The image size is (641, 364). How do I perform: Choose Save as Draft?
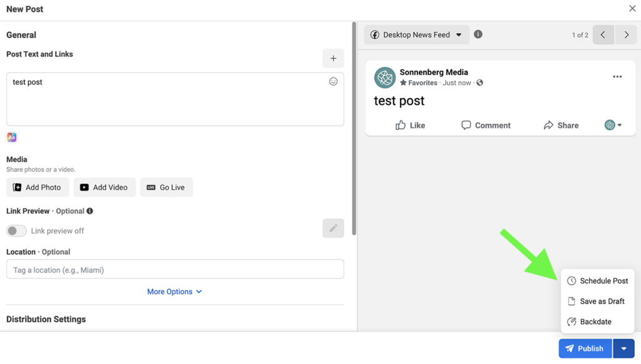pos(597,301)
